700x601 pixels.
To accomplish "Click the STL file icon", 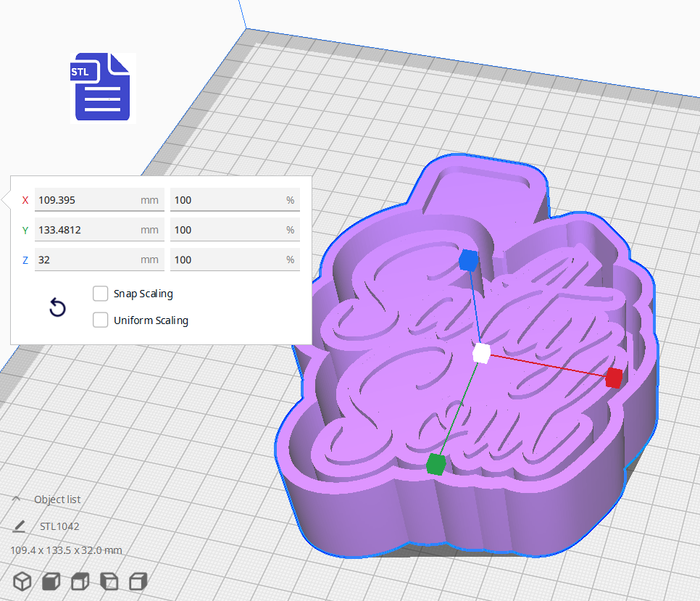I will pyautogui.click(x=101, y=86).
